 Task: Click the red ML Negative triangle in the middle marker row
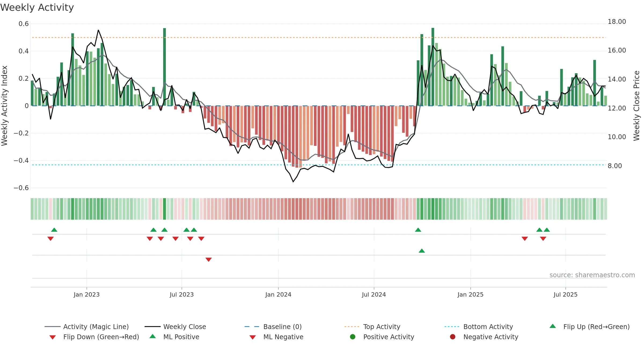tap(208, 260)
